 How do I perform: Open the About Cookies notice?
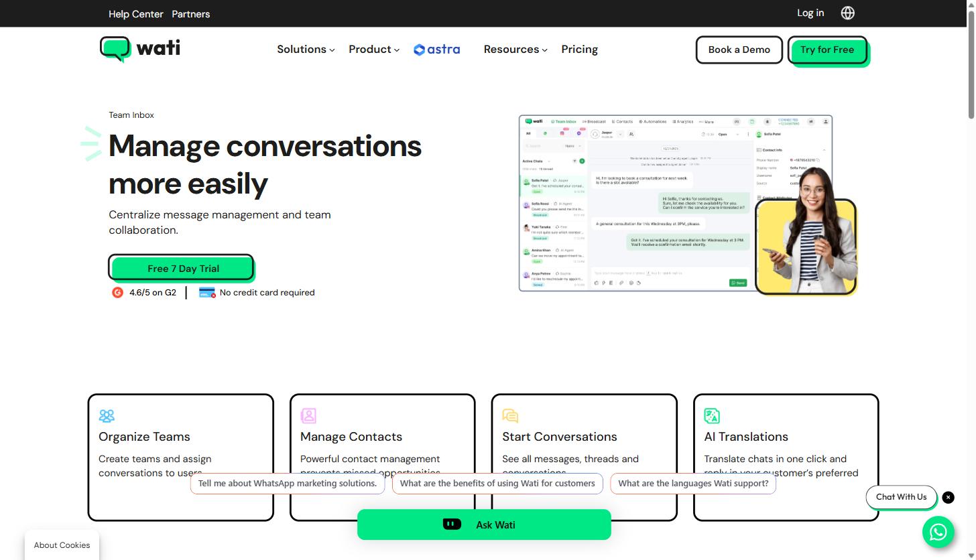[62, 545]
